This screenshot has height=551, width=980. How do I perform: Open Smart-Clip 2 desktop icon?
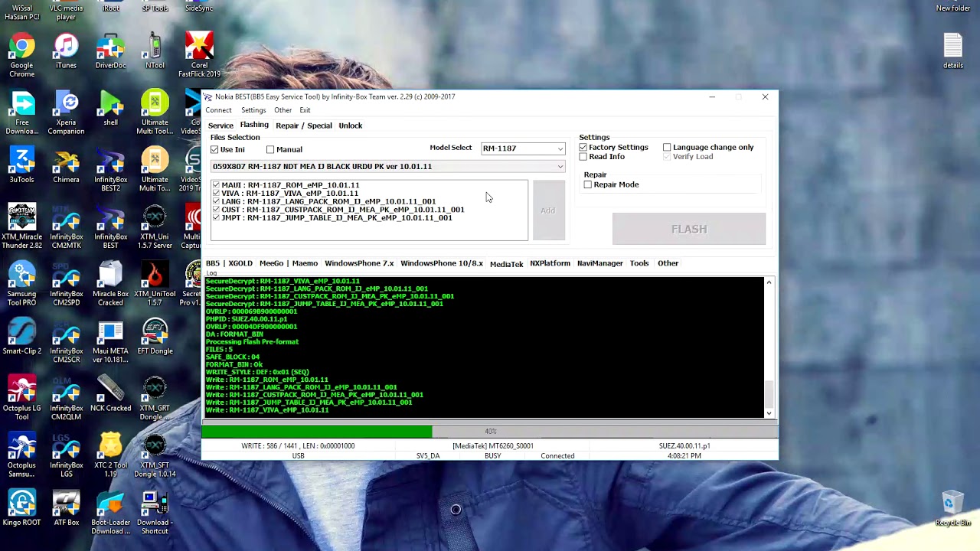pyautogui.click(x=21, y=337)
